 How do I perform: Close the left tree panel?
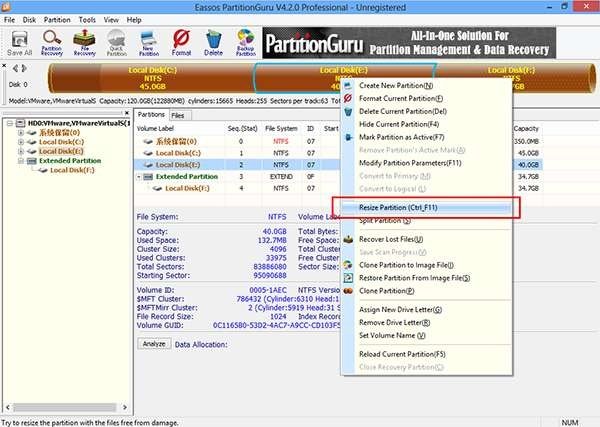(x=127, y=113)
